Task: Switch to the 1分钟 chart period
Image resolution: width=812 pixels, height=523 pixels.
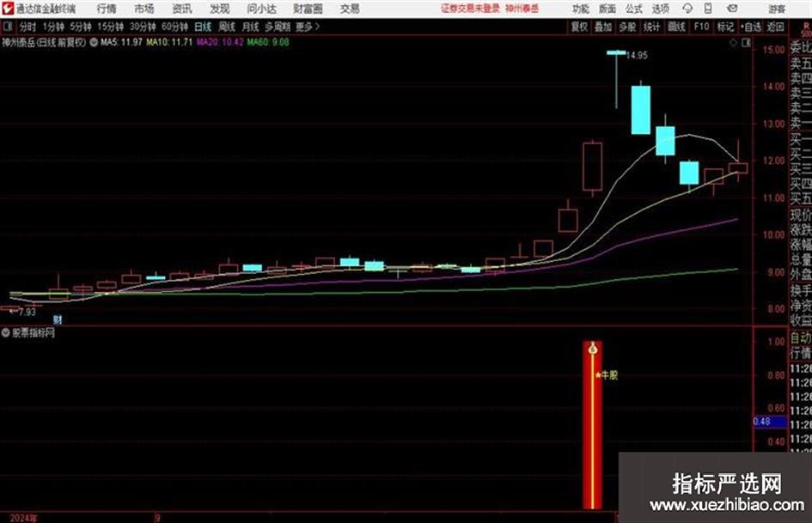Action: [52, 27]
